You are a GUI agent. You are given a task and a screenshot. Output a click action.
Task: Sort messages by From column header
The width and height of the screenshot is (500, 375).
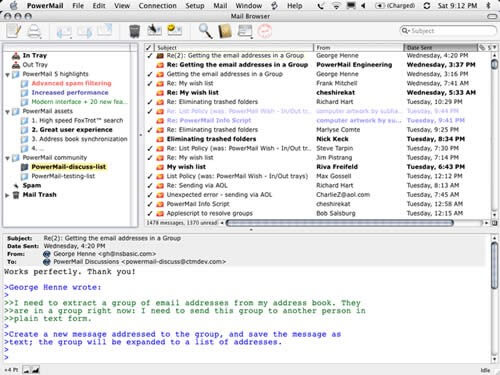(x=358, y=48)
